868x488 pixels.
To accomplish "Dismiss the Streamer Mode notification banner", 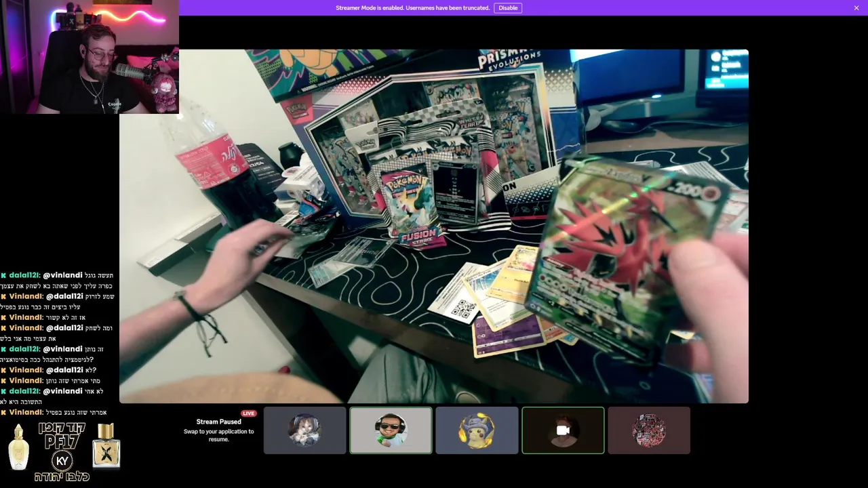I will pos(856,8).
